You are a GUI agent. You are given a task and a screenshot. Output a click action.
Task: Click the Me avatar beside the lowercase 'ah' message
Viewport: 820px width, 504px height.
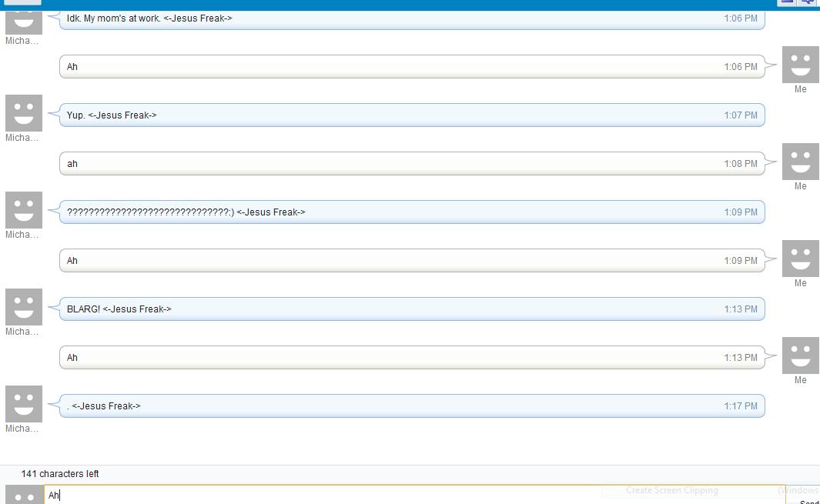coord(801,162)
